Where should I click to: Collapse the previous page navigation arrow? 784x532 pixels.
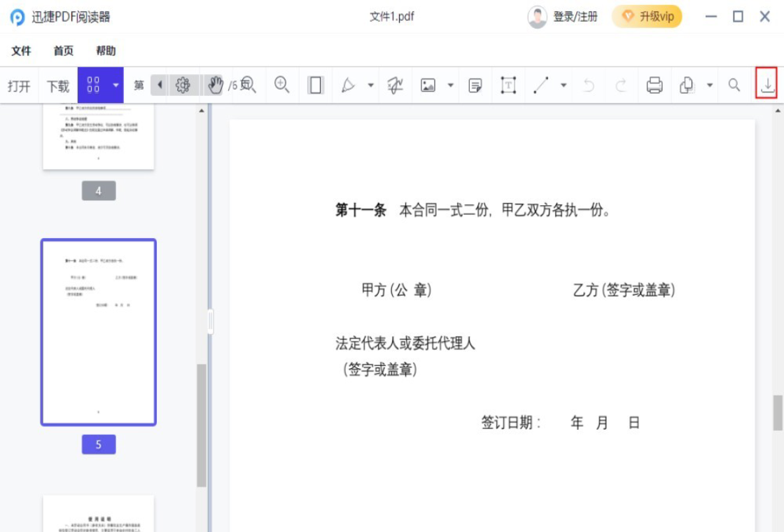tap(159, 84)
